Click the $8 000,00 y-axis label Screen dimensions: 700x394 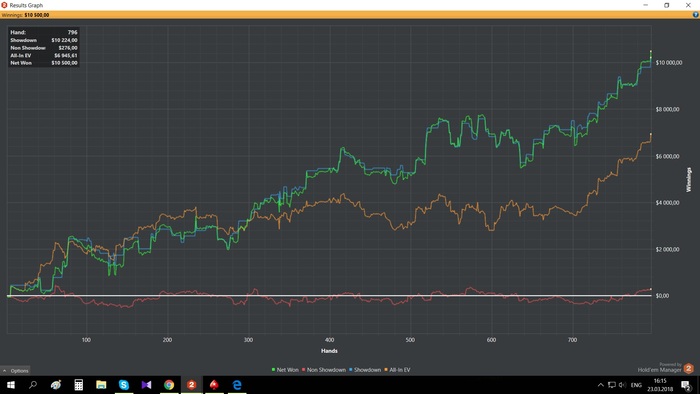pyautogui.click(x=667, y=109)
